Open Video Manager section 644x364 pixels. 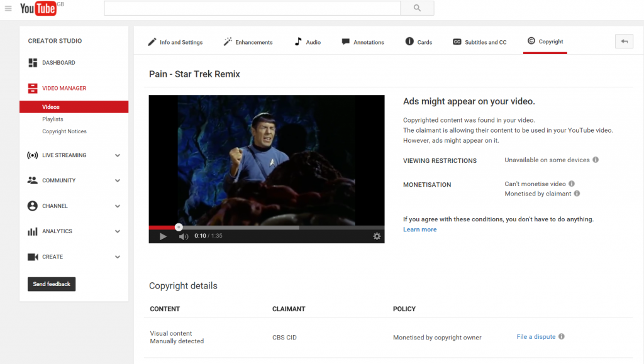point(64,88)
